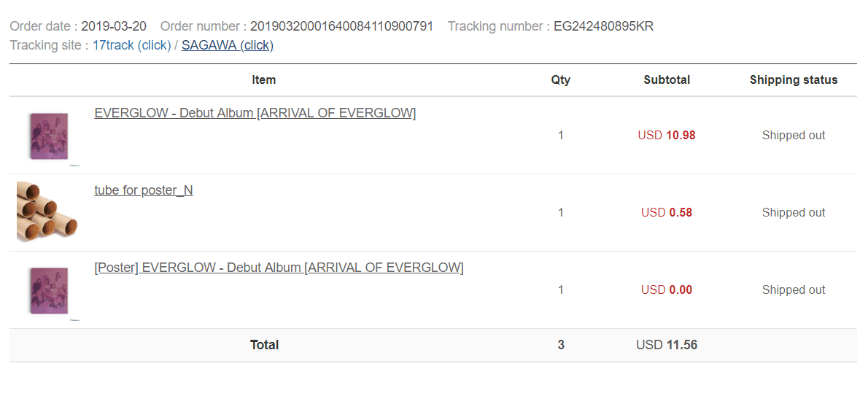Viewport: 868px width, 393px height.
Task: Click the Subtotal column header
Action: [667, 79]
